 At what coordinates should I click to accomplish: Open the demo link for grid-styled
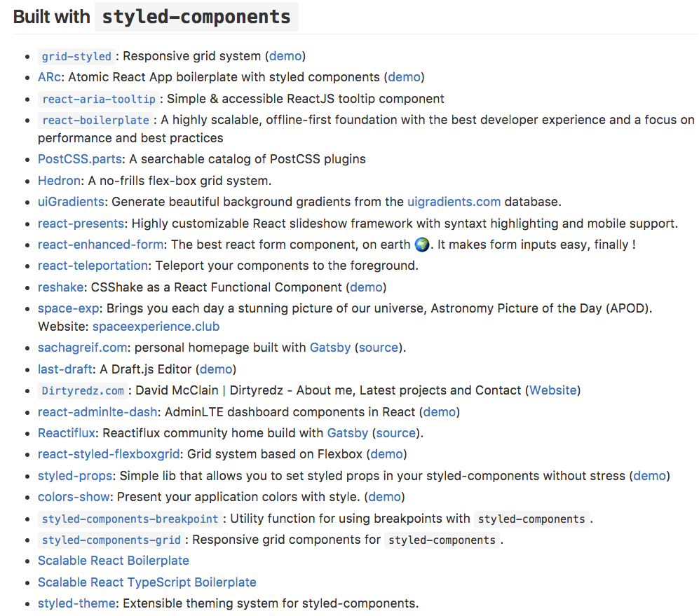point(285,56)
